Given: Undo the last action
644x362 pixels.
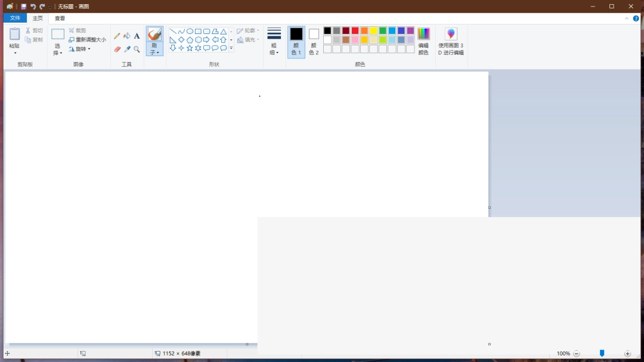Looking at the screenshot, I should 33,7.
